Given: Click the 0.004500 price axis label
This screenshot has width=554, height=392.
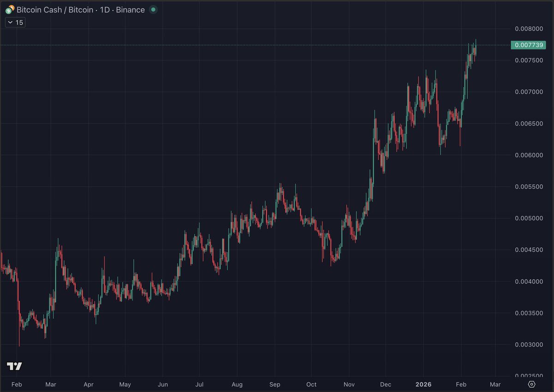Looking at the screenshot, I should tap(529, 250).
